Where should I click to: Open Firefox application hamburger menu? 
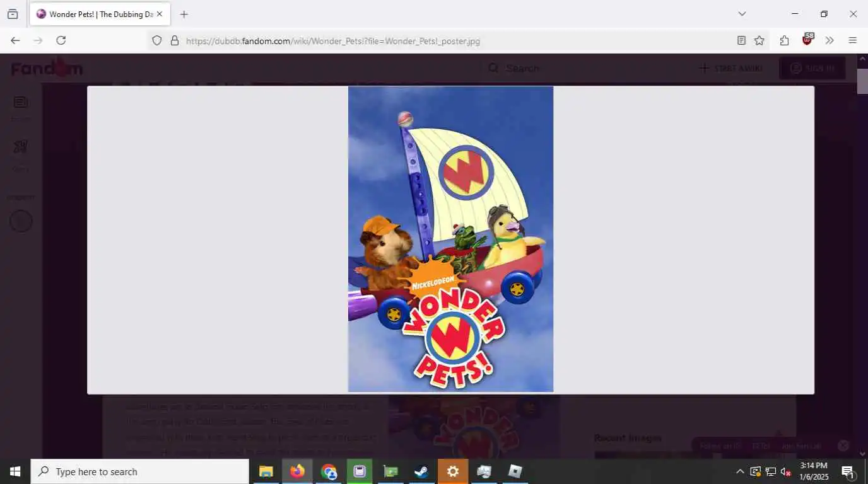(852, 40)
